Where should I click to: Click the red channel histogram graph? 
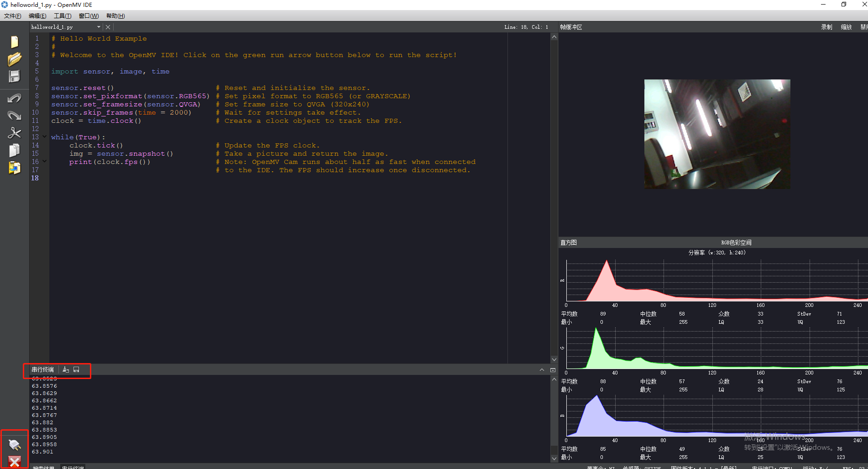coord(717,280)
